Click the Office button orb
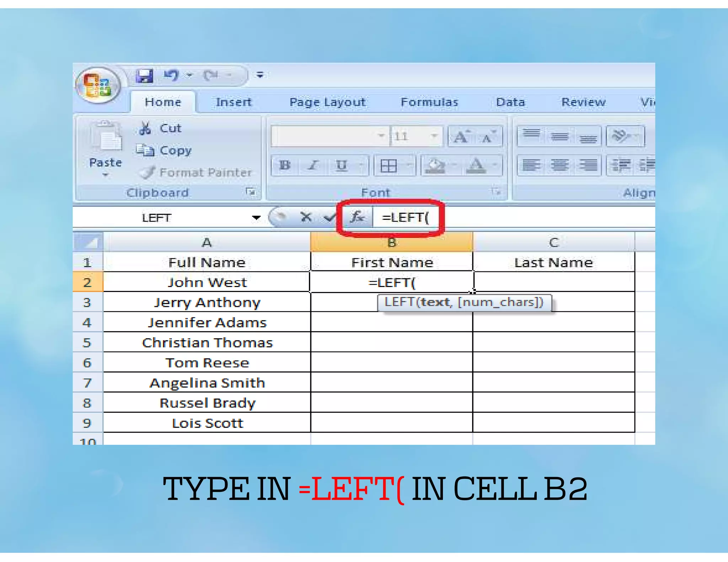 (98, 85)
